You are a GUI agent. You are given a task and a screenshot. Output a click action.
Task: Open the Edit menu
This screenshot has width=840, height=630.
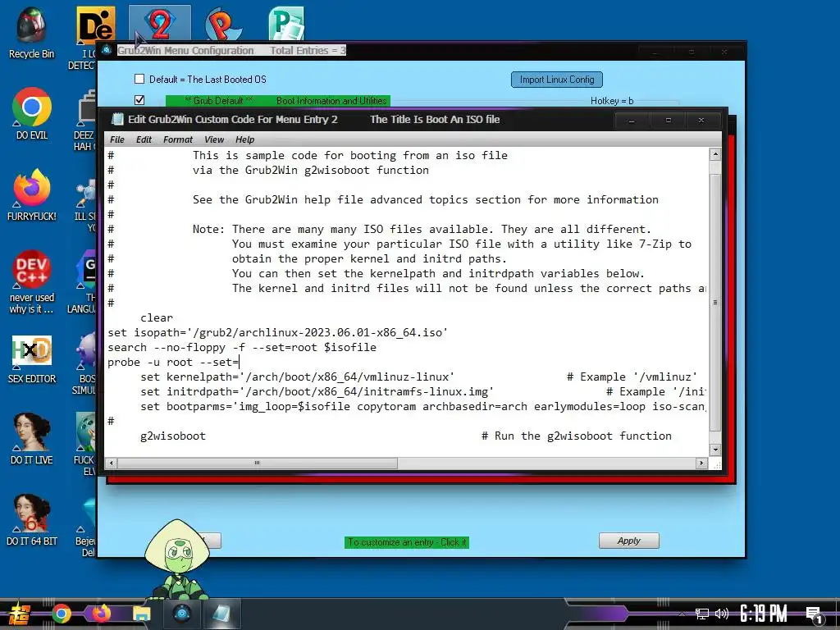point(144,139)
